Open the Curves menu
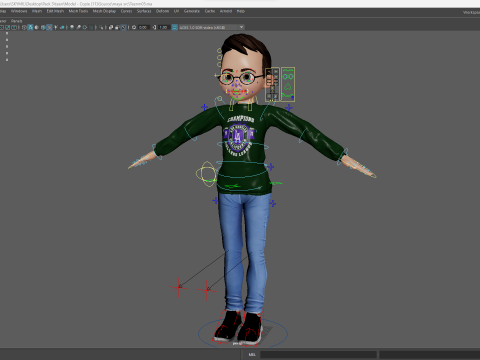 pos(126,11)
